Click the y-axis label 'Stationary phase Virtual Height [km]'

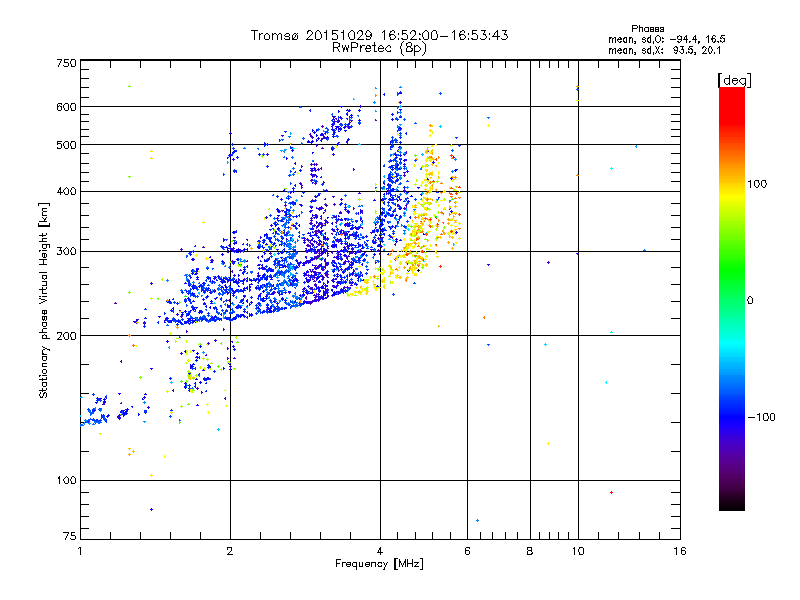tap(44, 300)
